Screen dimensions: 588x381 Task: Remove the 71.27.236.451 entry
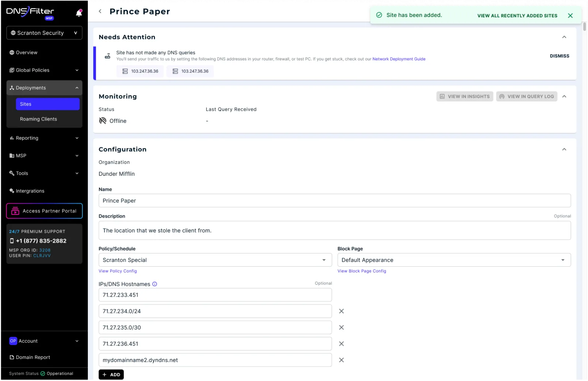tap(341, 344)
